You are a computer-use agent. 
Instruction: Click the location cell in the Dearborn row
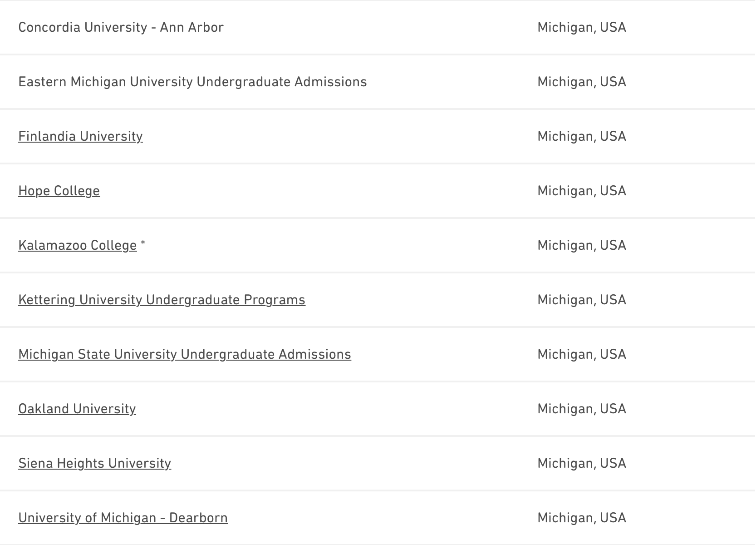pyautogui.click(x=581, y=518)
